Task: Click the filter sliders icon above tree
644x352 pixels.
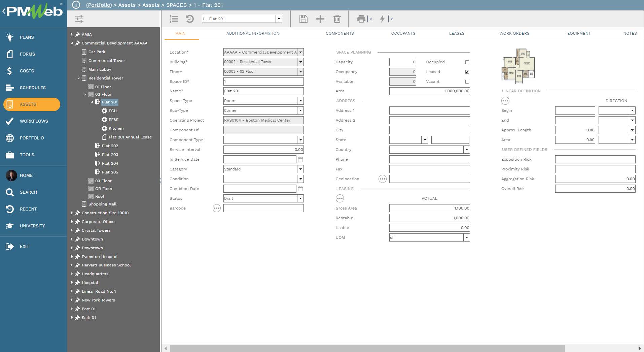Action: (79, 19)
